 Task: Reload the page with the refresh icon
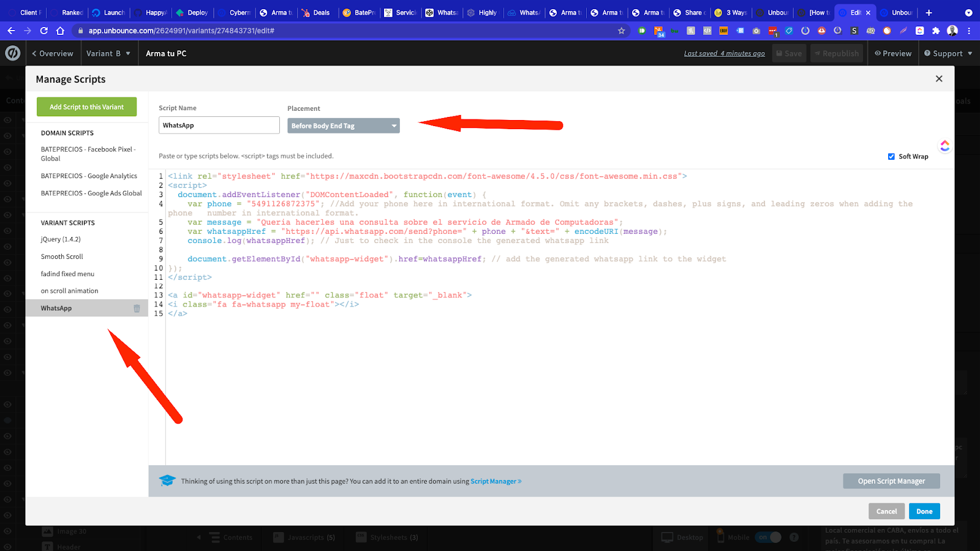pyautogui.click(x=43, y=31)
